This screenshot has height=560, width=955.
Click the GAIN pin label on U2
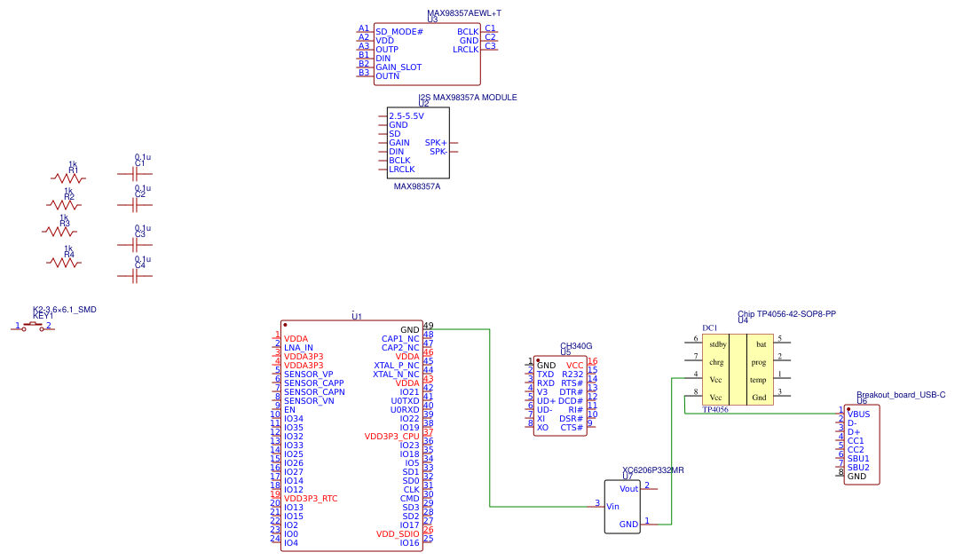[399, 142]
